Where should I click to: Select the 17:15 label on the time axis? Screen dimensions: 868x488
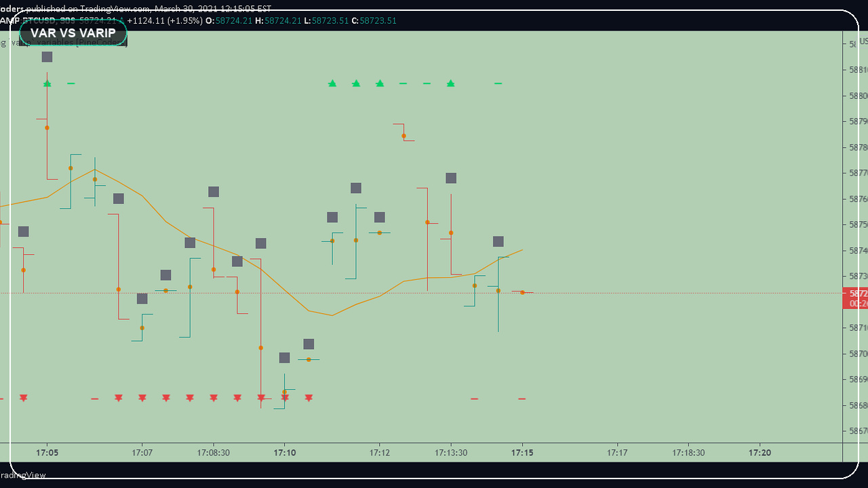click(x=521, y=453)
